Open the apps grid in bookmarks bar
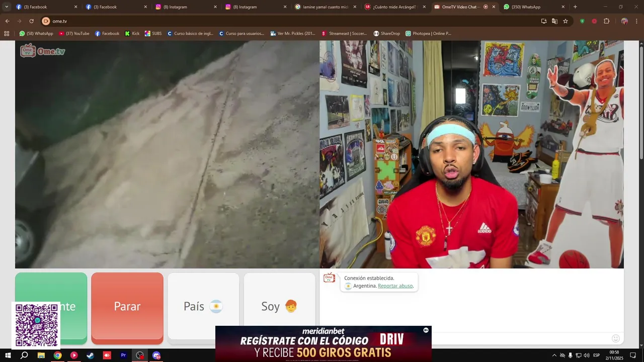Image resolution: width=644 pixels, height=362 pixels. click(7, 34)
